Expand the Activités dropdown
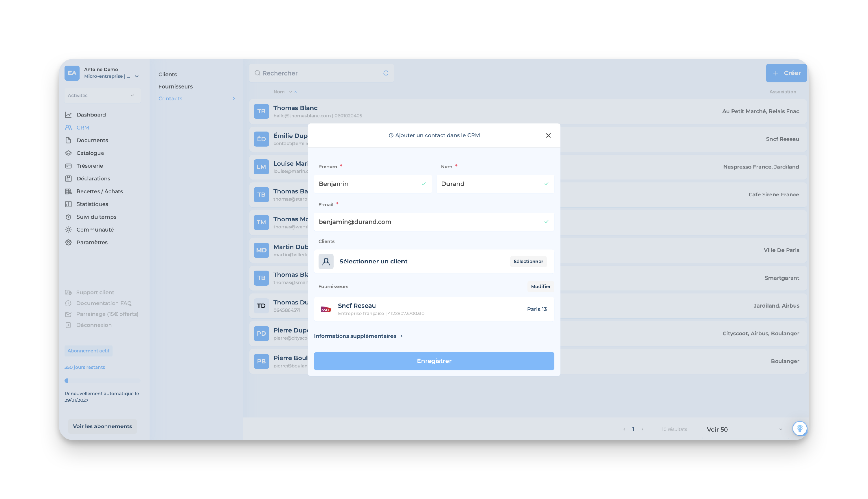 [102, 96]
